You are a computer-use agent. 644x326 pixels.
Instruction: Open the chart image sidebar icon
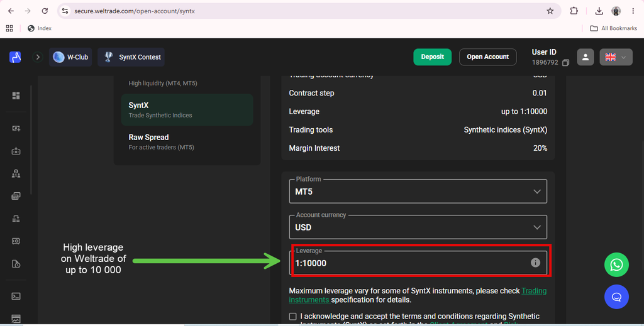tap(16, 318)
